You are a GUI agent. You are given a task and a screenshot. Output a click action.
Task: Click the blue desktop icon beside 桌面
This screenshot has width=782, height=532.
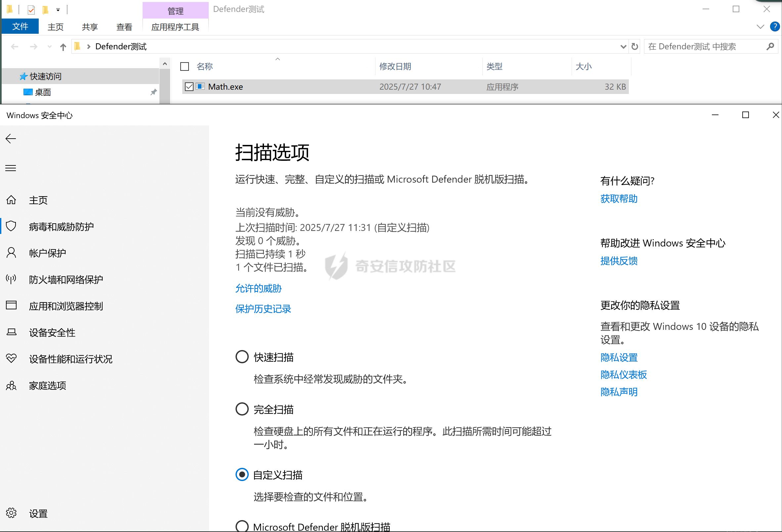coord(28,92)
